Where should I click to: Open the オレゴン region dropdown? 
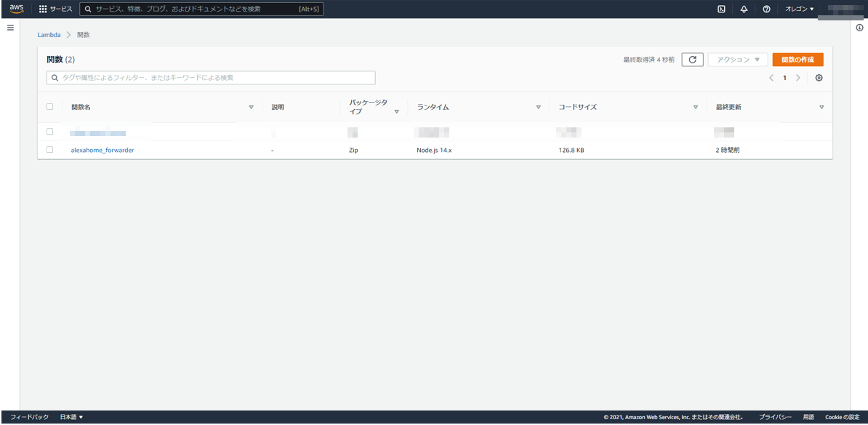pyautogui.click(x=800, y=9)
